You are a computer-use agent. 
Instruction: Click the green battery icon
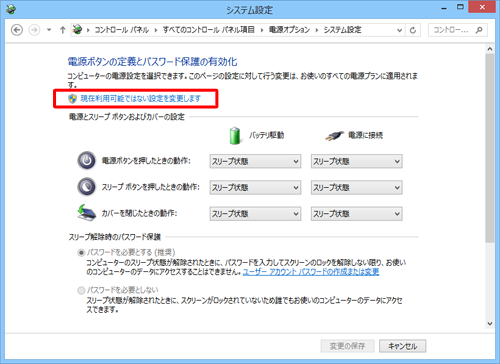coord(235,135)
